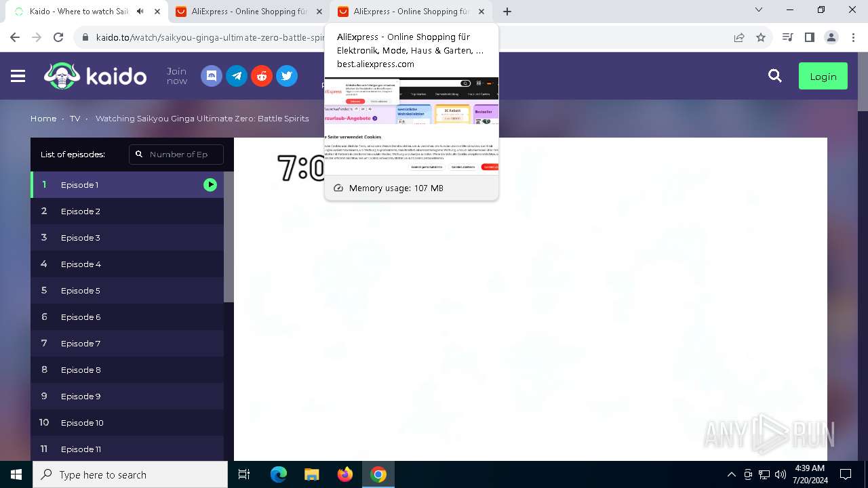Close the third AliExpress tab
Image resolution: width=868 pixels, height=488 pixels.
point(482,12)
